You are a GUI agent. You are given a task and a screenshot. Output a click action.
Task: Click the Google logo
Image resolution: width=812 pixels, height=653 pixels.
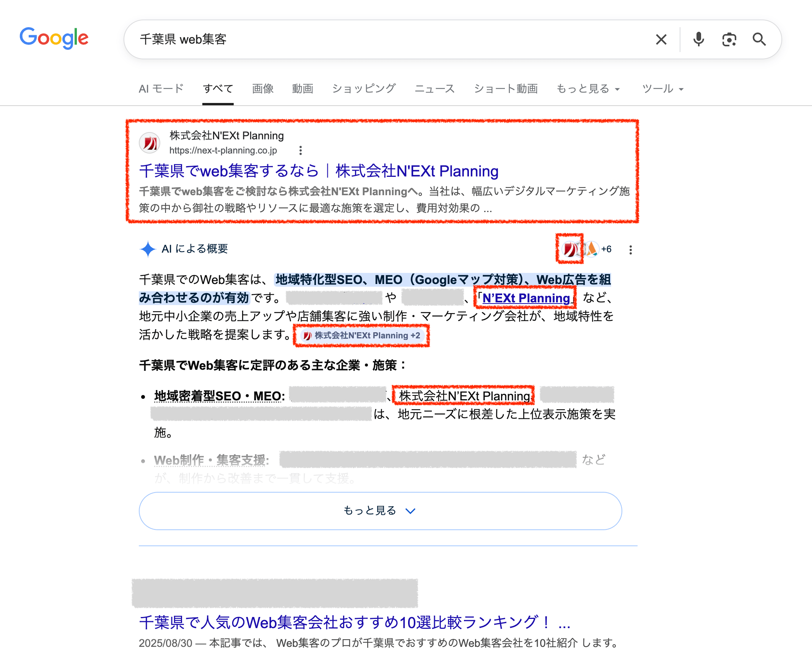(54, 38)
